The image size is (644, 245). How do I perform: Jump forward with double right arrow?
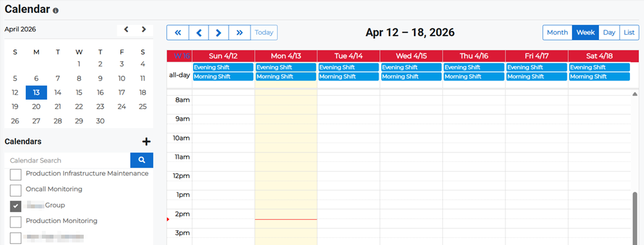240,33
